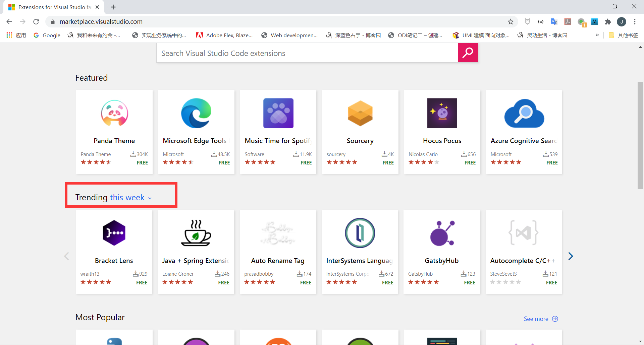
Task: Click FREE label on Auto Rename Tag
Action: pos(306,283)
